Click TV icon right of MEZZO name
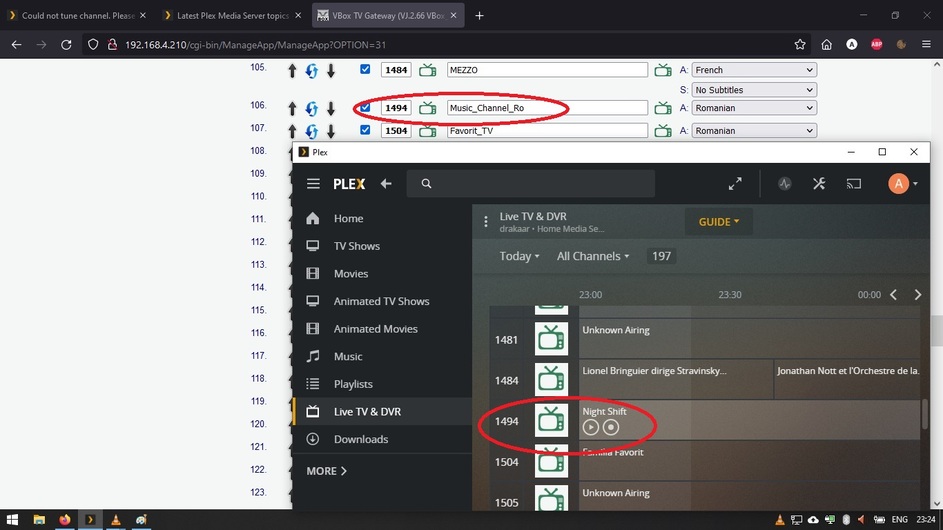This screenshot has height=530, width=943. click(x=663, y=70)
